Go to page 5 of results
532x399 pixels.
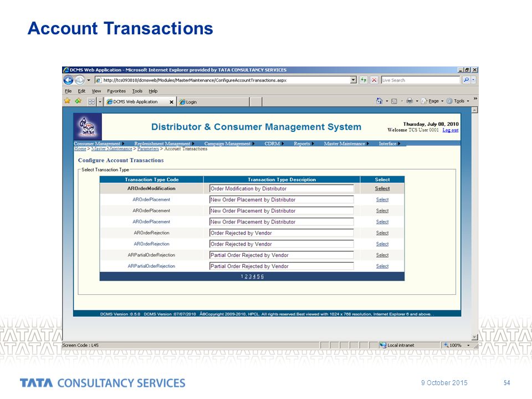point(258,277)
